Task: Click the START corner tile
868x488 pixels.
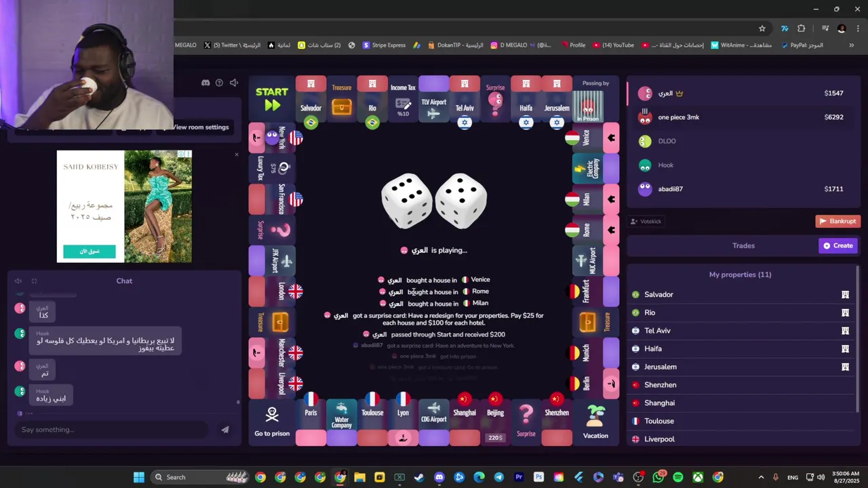Action: click(272, 99)
